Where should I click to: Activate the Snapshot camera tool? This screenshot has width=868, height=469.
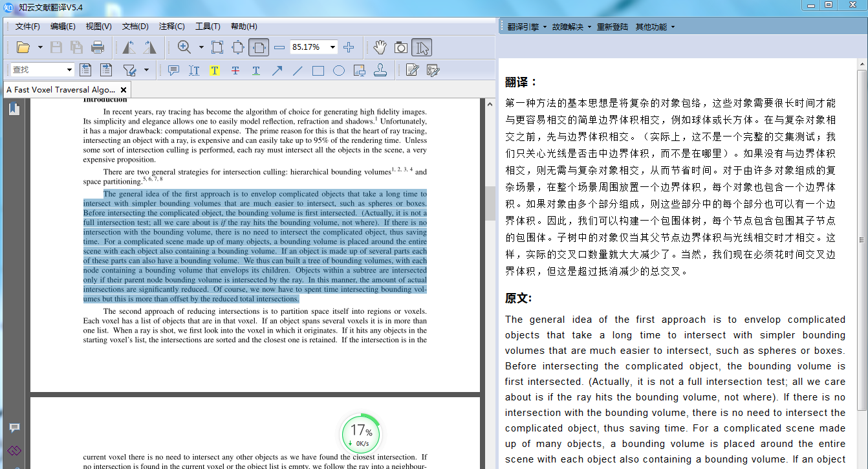(401, 47)
